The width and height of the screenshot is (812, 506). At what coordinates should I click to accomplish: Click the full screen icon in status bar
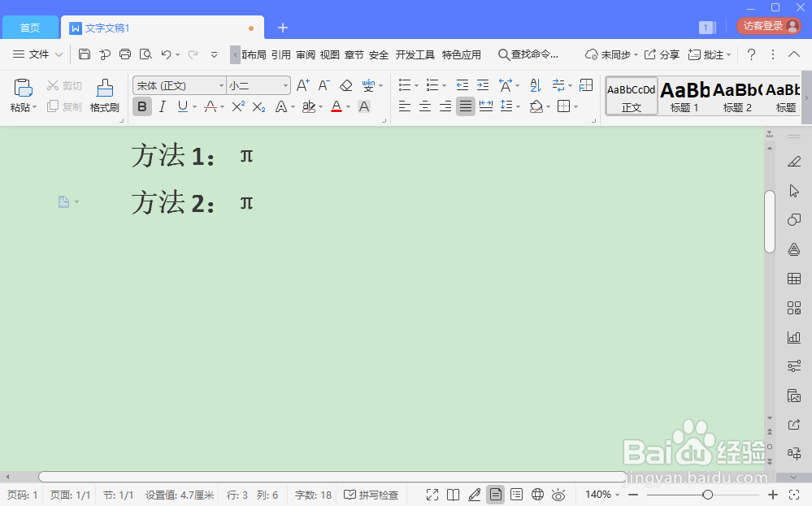pyautogui.click(x=432, y=494)
